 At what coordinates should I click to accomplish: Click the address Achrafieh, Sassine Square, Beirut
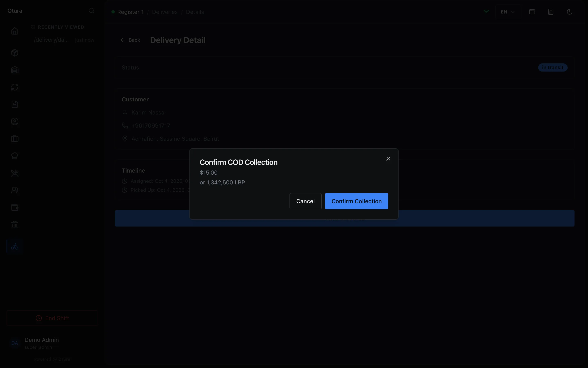pyautogui.click(x=175, y=139)
